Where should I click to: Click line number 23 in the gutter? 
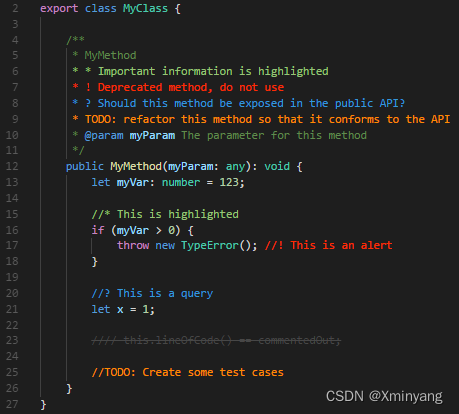click(12, 341)
